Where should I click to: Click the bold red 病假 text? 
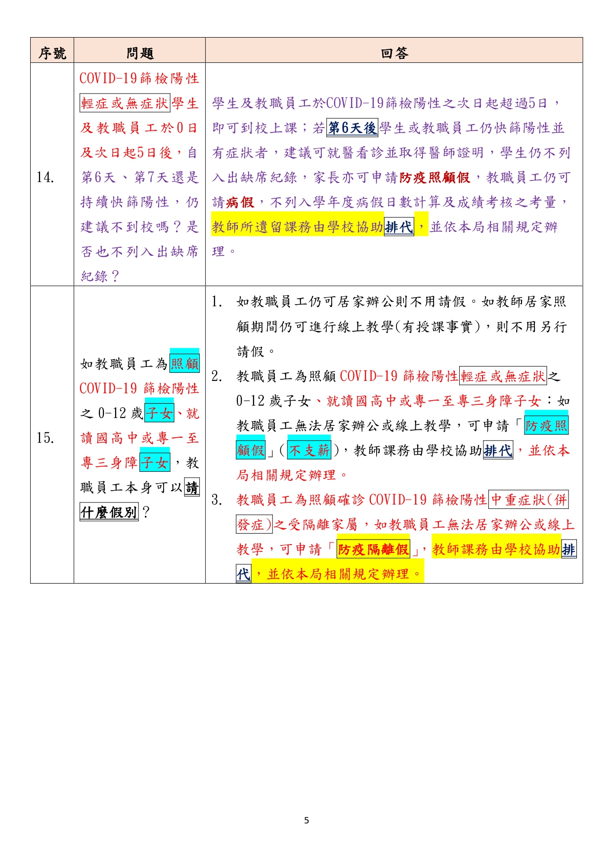coord(240,202)
